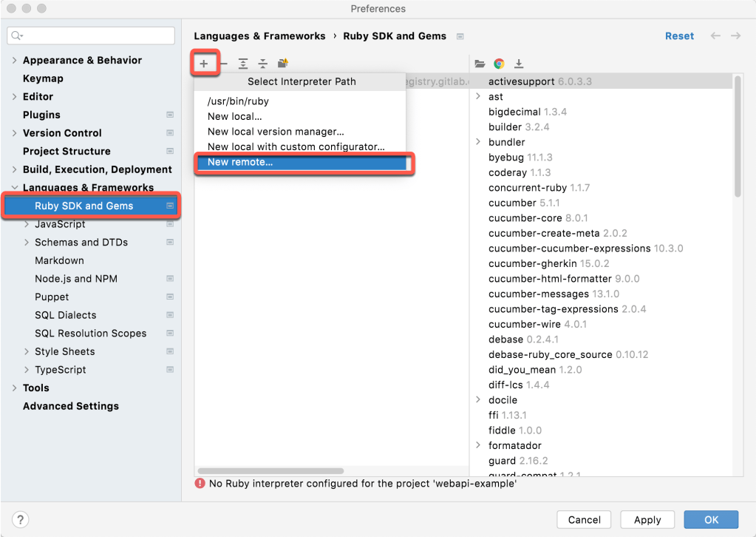
Task: Expand the Version Control settings node
Action: [x=15, y=133]
